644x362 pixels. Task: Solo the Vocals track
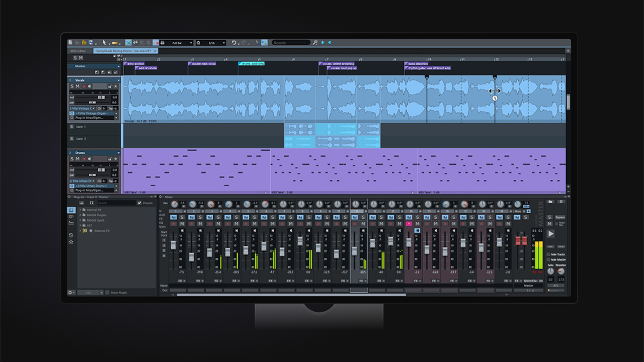coord(72,86)
